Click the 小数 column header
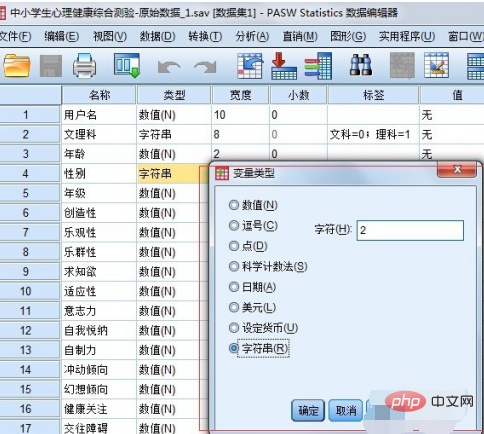Image resolution: width=484 pixels, height=434 pixels. coord(298,95)
